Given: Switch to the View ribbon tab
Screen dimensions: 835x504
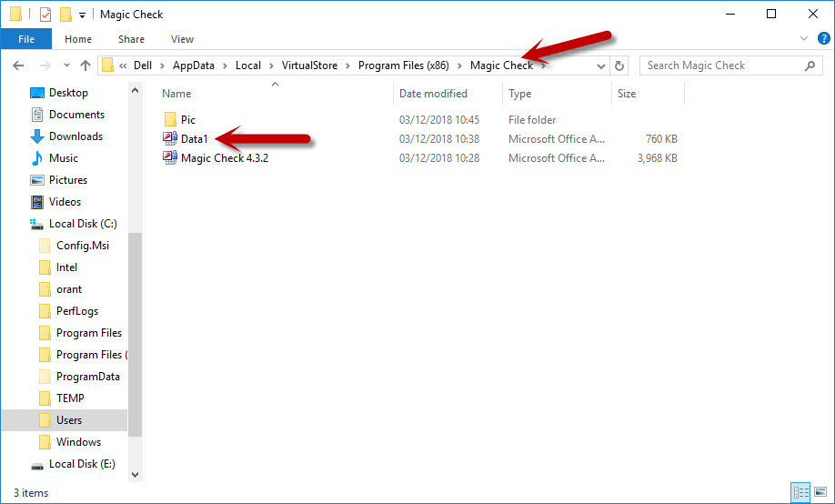Looking at the screenshot, I should pos(182,39).
